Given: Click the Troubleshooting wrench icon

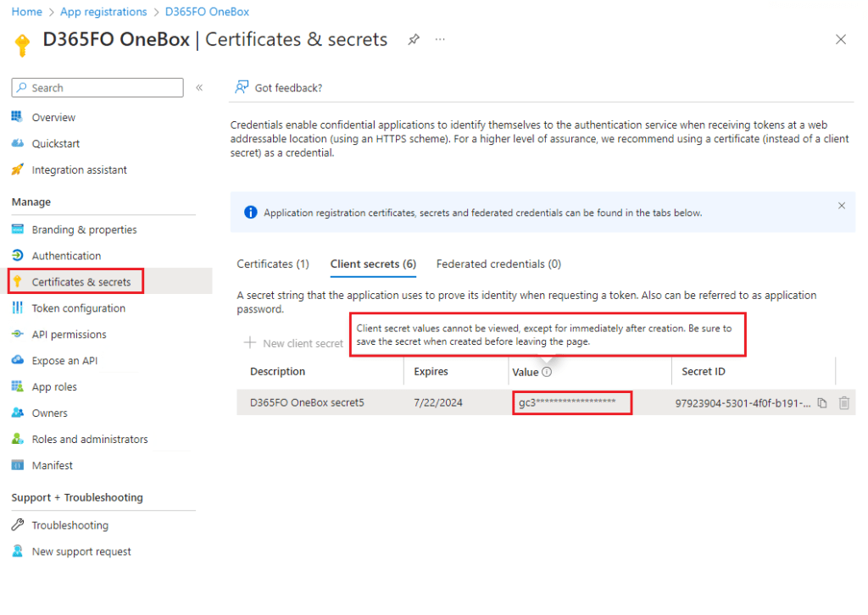Looking at the screenshot, I should tap(19, 524).
